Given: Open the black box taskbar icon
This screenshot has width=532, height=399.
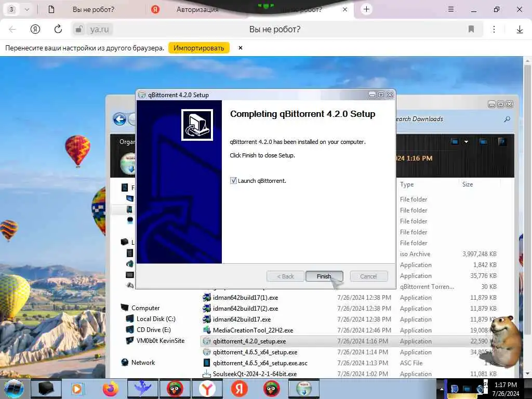Looking at the screenshot, I should pos(46,389).
